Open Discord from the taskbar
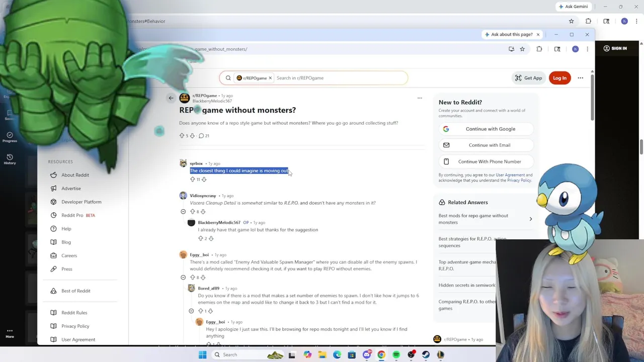Screen dimensions: 644x362 pyautogui.click(x=367, y=354)
